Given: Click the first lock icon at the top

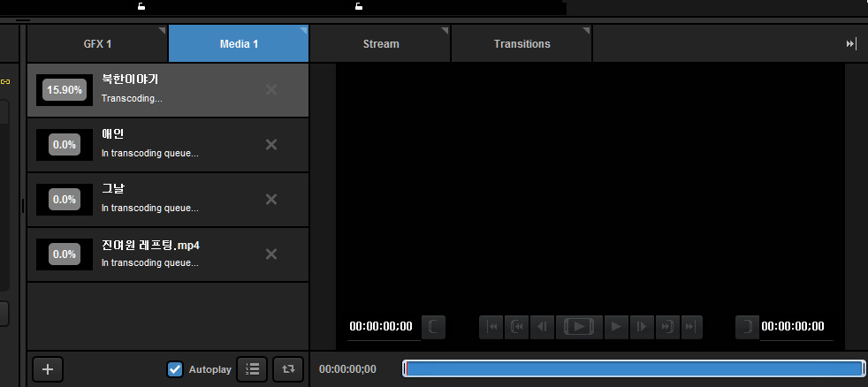Looking at the screenshot, I should tap(141, 6).
